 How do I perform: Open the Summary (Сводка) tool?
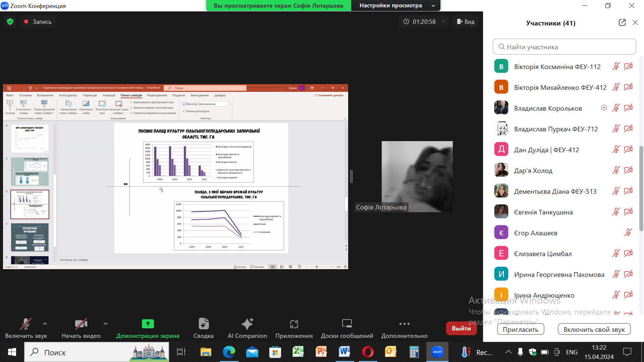pyautogui.click(x=203, y=324)
